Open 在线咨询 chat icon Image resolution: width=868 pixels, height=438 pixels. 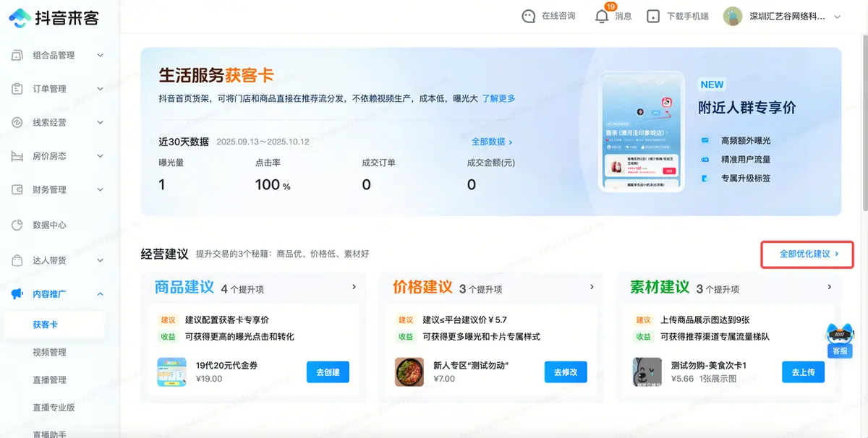coord(529,17)
